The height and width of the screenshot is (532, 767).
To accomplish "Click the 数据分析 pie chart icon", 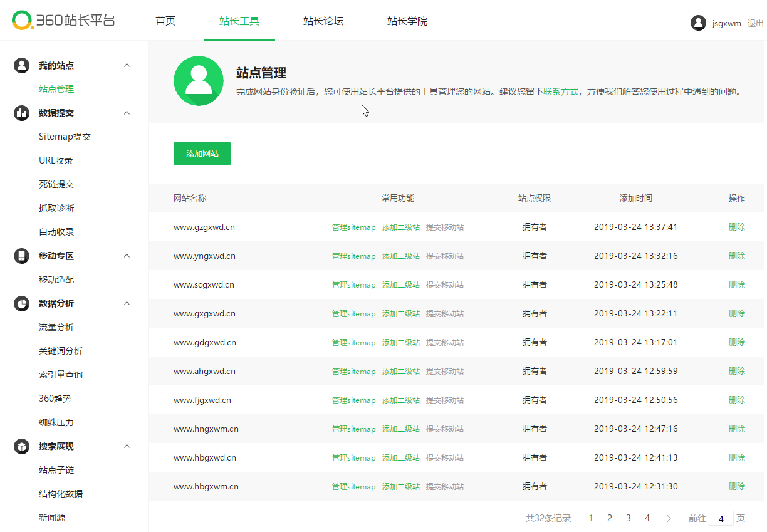I will 22,303.
